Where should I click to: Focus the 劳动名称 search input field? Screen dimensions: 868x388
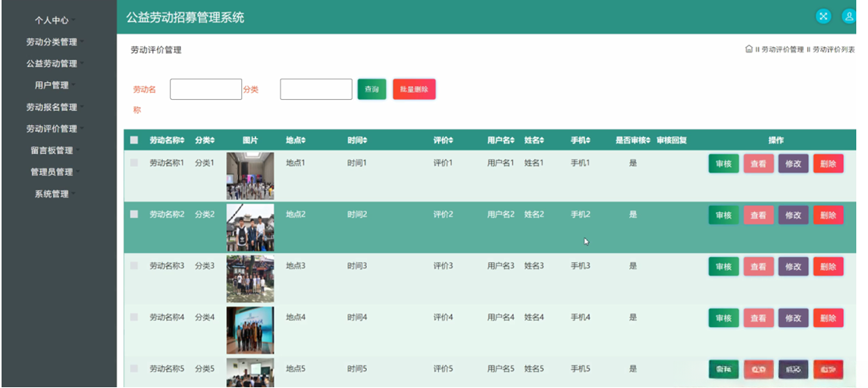(206, 89)
